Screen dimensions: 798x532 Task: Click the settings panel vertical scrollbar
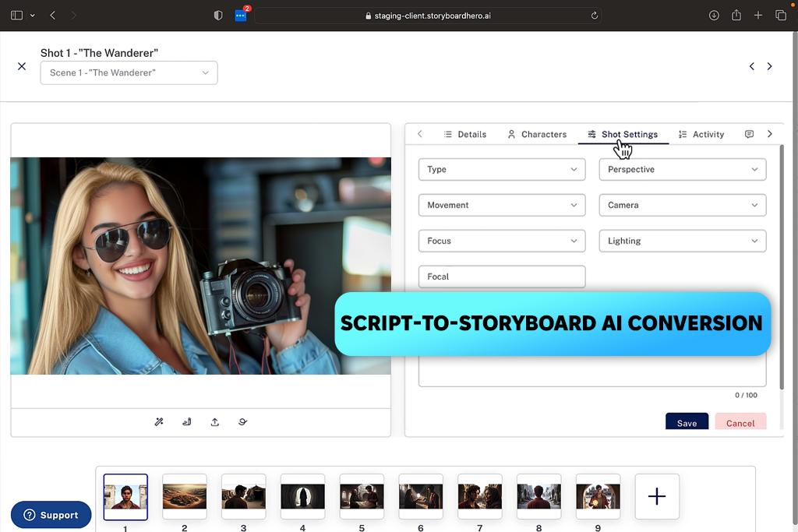(x=782, y=267)
